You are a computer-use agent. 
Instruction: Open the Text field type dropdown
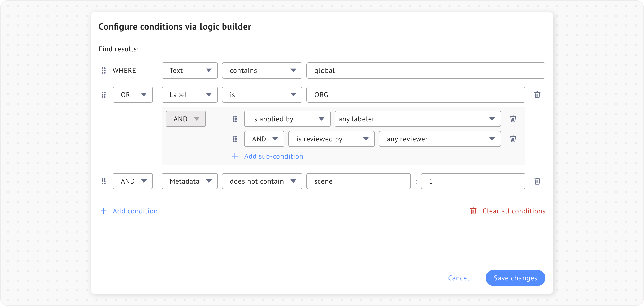[x=189, y=70]
